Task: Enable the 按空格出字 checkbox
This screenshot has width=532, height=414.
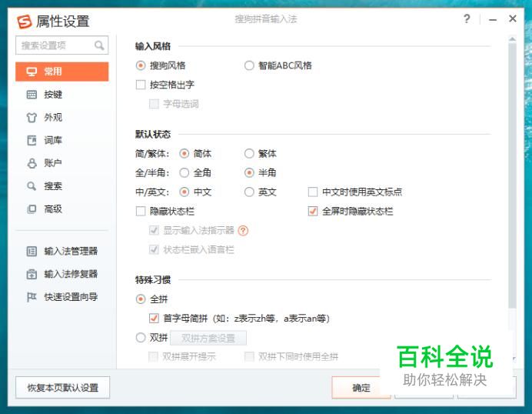Action: [141, 85]
